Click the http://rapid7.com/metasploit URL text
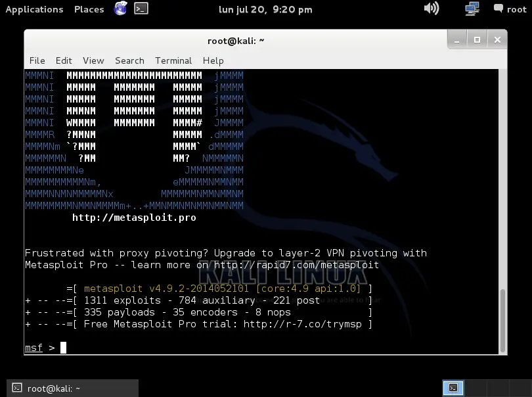Viewport: 532px width, 397px height. (x=296, y=265)
